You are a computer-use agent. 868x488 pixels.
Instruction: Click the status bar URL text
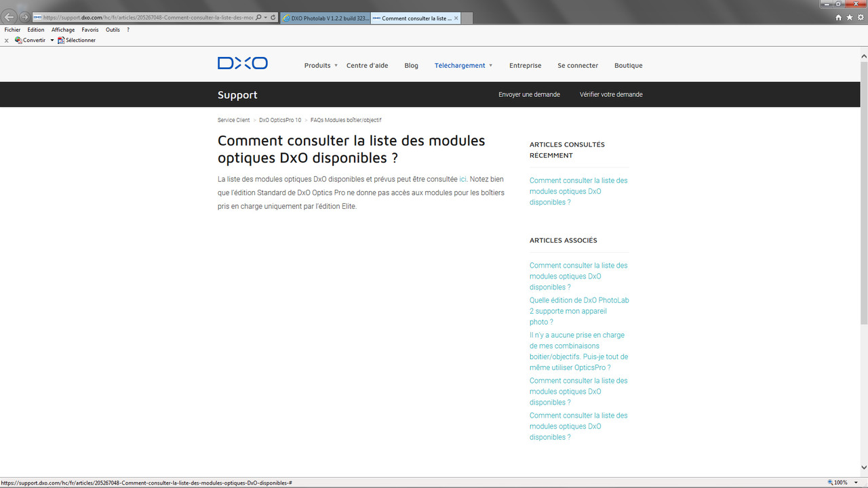(146, 483)
